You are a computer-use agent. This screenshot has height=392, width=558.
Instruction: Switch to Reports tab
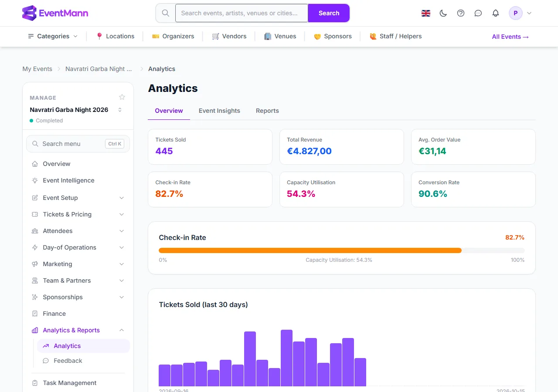click(x=267, y=111)
